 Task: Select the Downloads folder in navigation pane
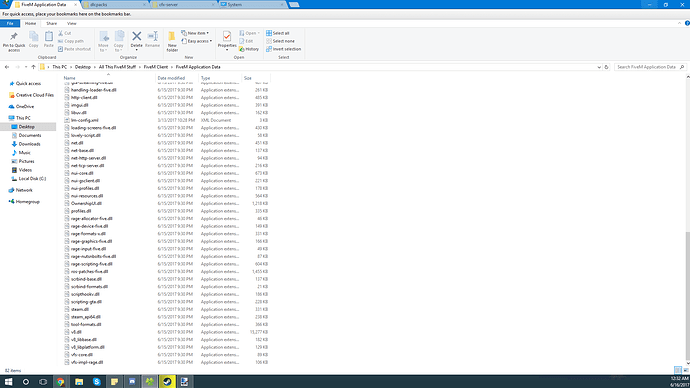(29, 144)
